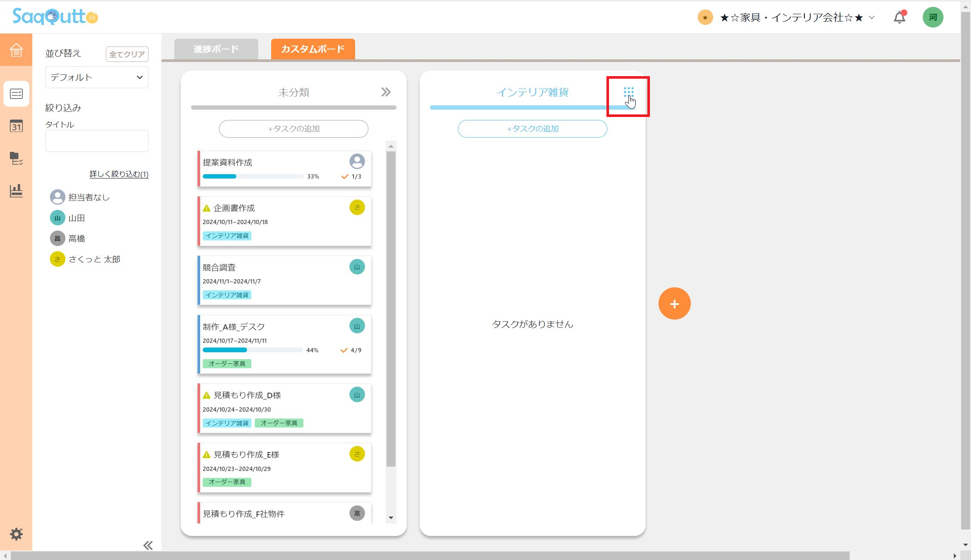The width and height of the screenshot is (971, 560).
Task: Open the task board sidebar icon
Action: point(16,93)
